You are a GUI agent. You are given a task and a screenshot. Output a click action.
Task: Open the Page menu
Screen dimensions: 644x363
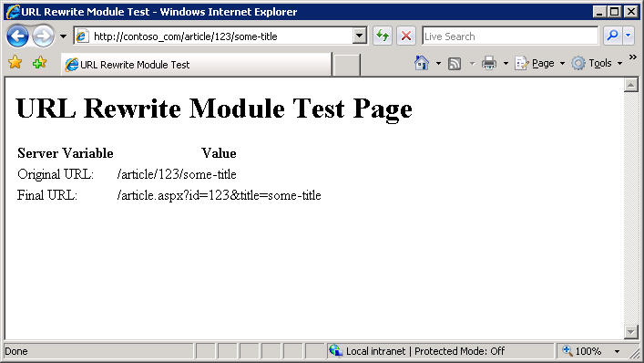click(x=539, y=63)
